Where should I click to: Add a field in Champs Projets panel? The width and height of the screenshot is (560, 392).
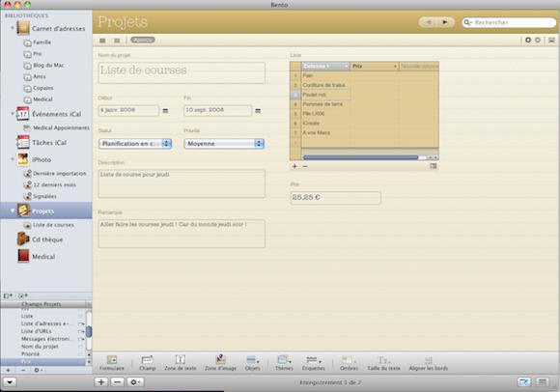pyautogui.click(x=9, y=370)
